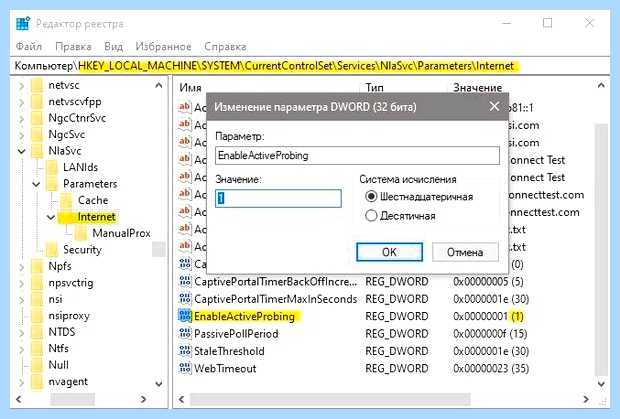Screen dimensions: 620x419
Task: Expand the Npfs tree node
Action: [22, 266]
